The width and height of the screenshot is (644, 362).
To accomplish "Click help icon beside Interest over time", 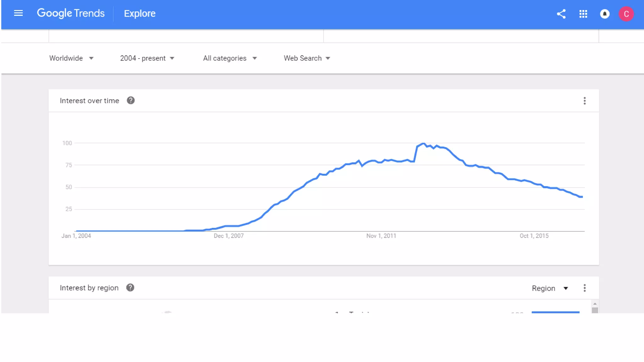I will [x=131, y=101].
